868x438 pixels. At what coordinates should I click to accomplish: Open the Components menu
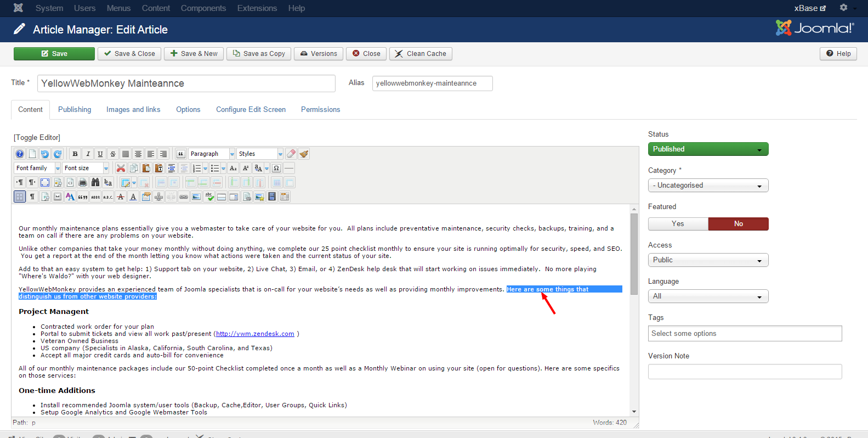point(203,8)
